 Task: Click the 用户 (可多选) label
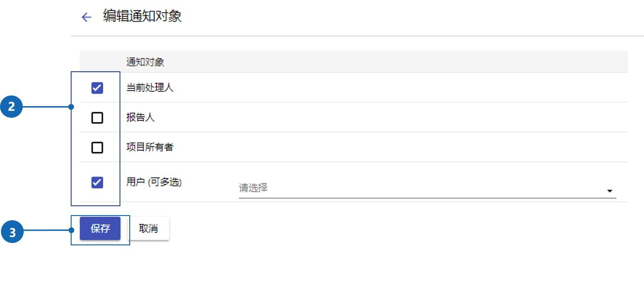click(154, 182)
